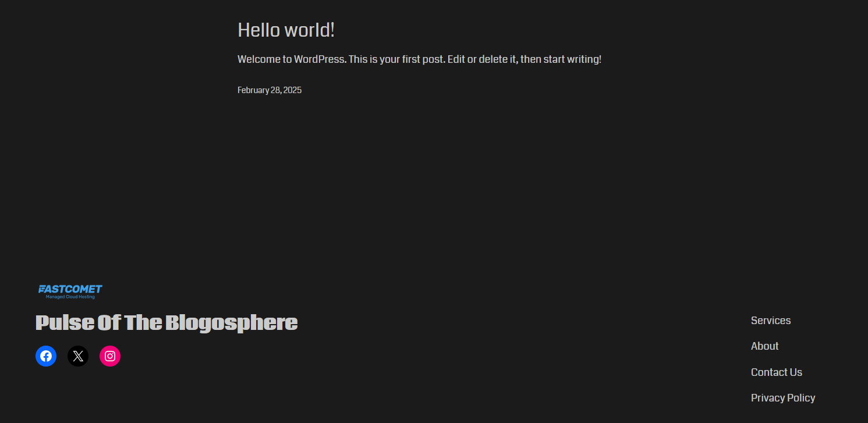Open the Privacy Policy footer link
The width and height of the screenshot is (868, 423).
782,398
